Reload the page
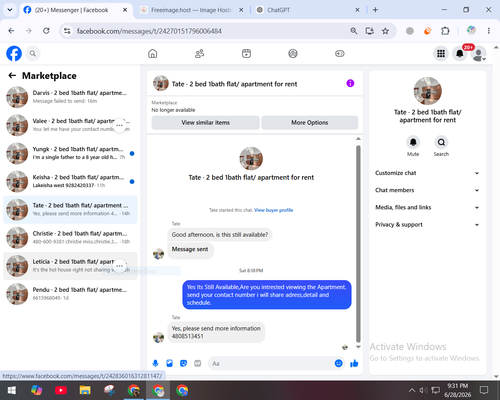Screen dimensions: 500x400 click(46, 31)
